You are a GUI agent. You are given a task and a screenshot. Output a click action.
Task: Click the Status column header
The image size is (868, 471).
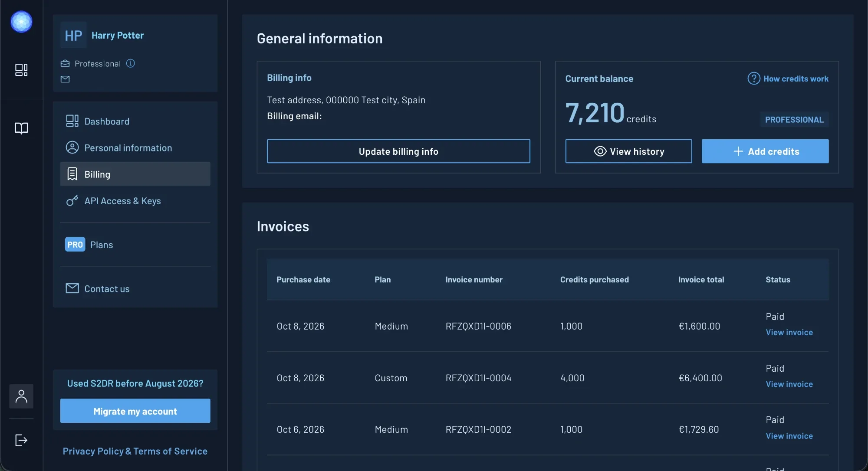click(x=778, y=280)
